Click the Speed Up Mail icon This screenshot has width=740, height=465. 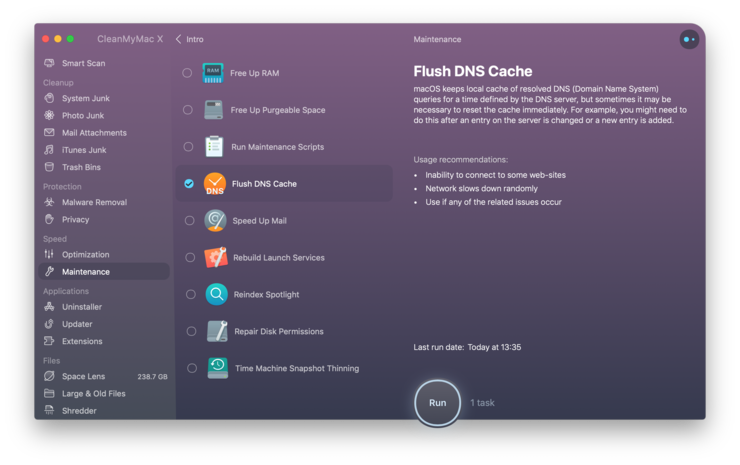(215, 220)
